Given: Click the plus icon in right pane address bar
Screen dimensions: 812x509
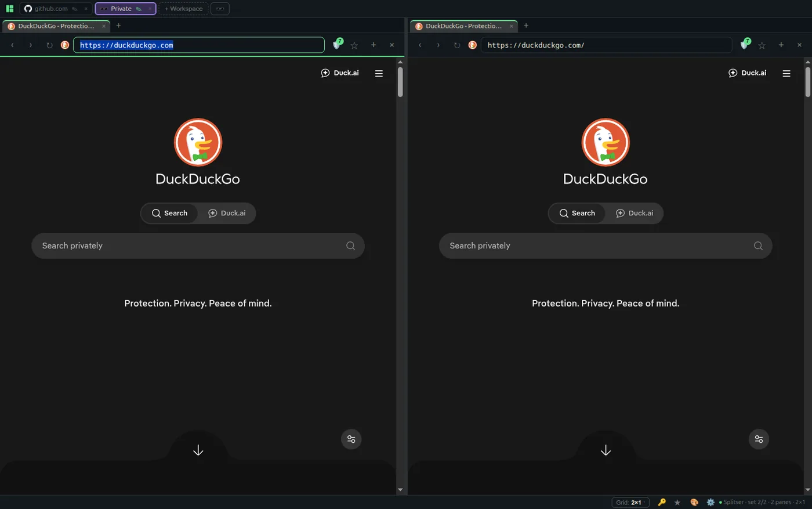Looking at the screenshot, I should (781, 45).
